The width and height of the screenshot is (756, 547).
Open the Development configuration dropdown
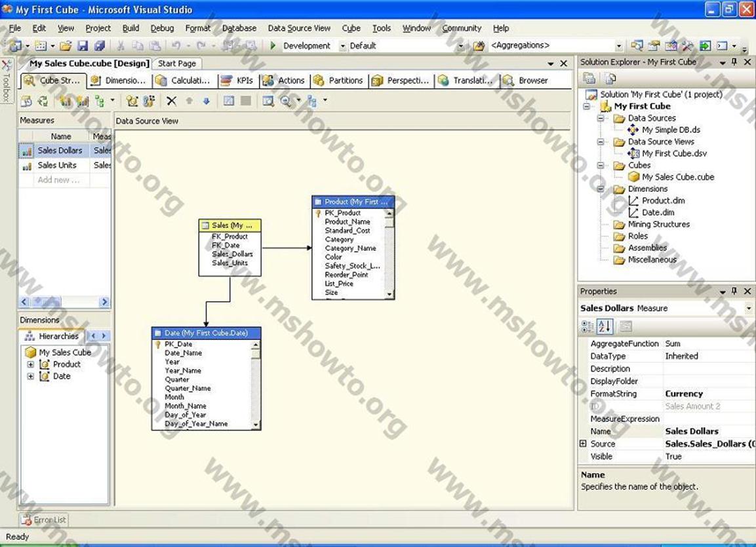click(x=343, y=47)
